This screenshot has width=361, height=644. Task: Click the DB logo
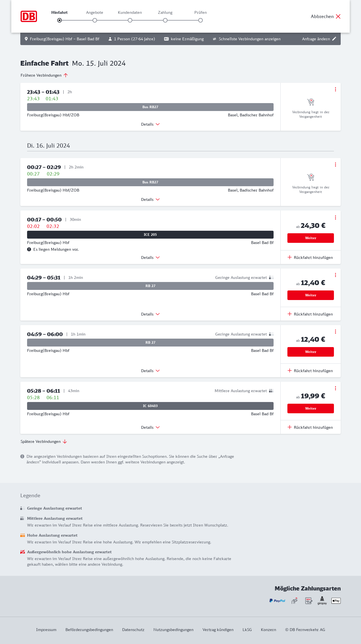29,16
